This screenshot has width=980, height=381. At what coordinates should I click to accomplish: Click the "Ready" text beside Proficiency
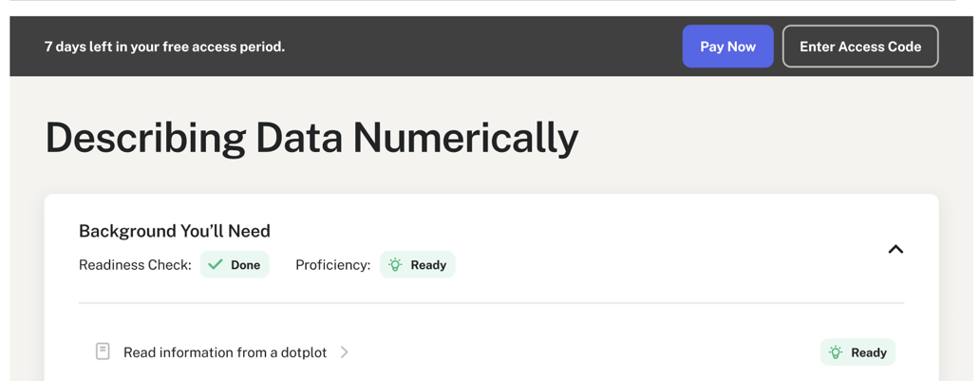428,265
